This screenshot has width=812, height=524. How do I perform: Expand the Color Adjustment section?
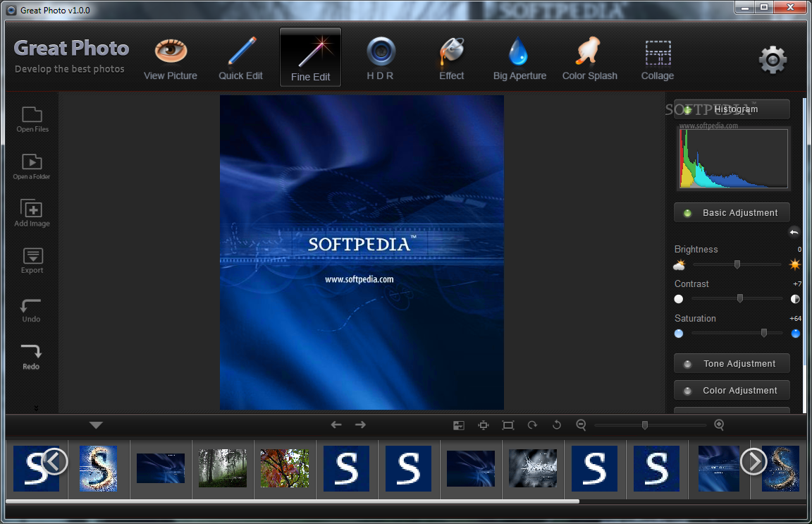coord(732,390)
